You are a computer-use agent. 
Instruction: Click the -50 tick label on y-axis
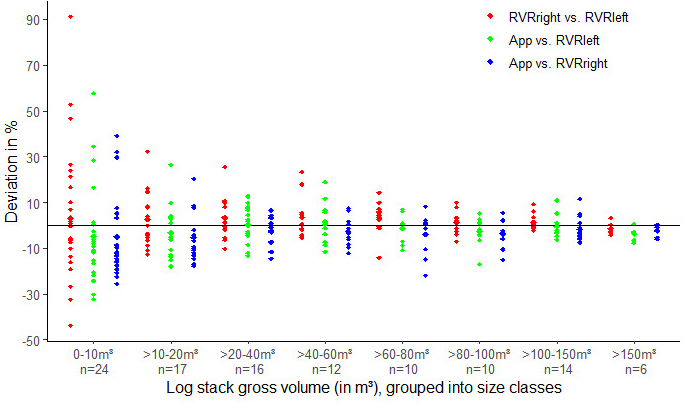click(30, 341)
